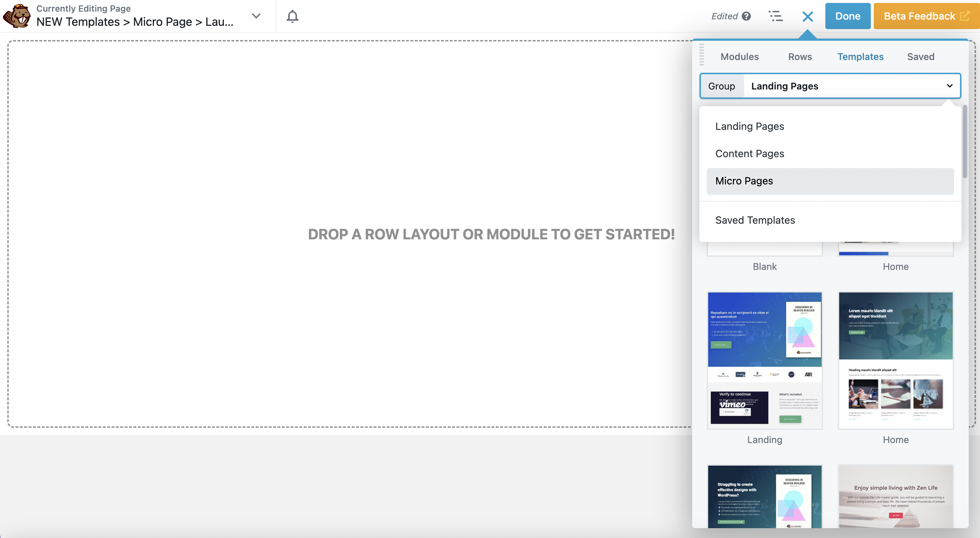Switch to the Saved tab

click(921, 57)
